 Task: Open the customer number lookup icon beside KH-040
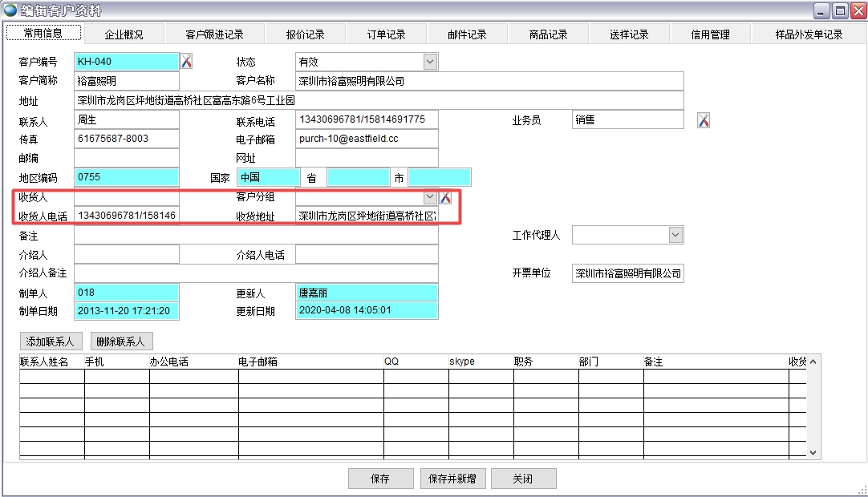(x=186, y=60)
